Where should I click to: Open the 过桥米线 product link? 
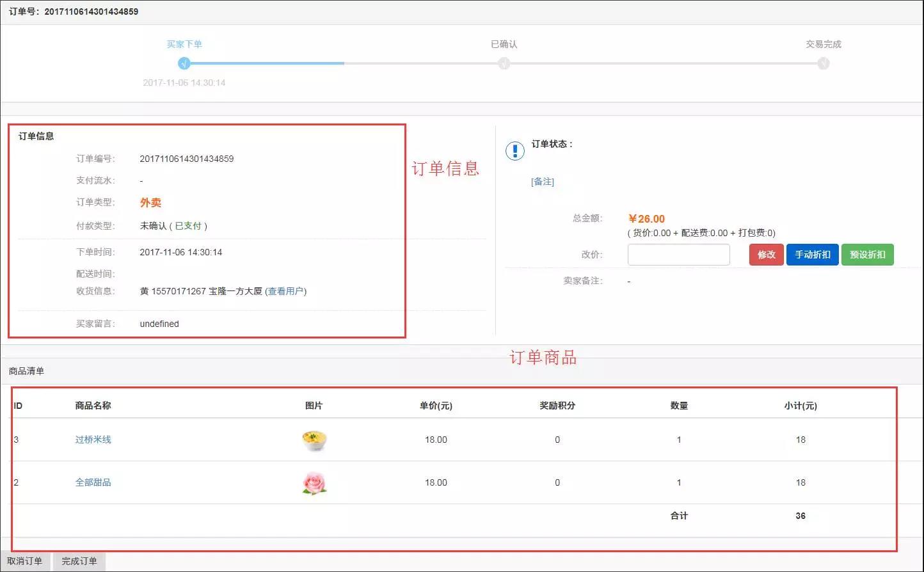(x=93, y=440)
